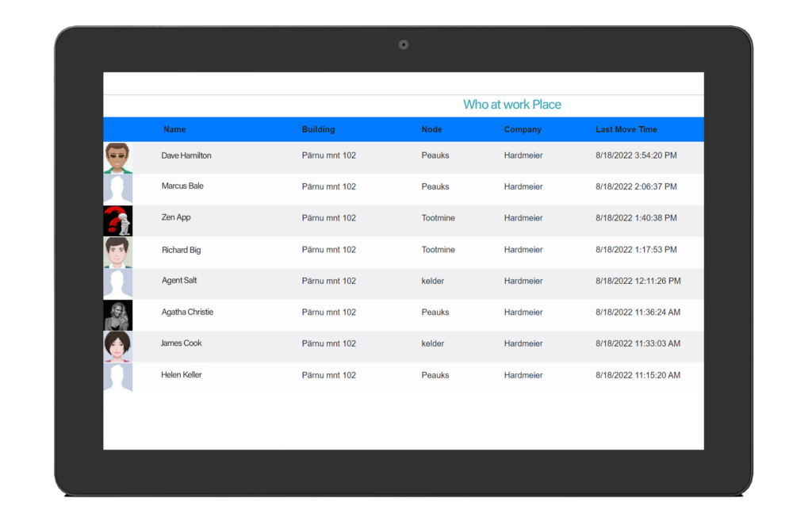Click Hardmeier company in Agent Salt's row
This screenshot has height=525, width=812.
point(523,282)
